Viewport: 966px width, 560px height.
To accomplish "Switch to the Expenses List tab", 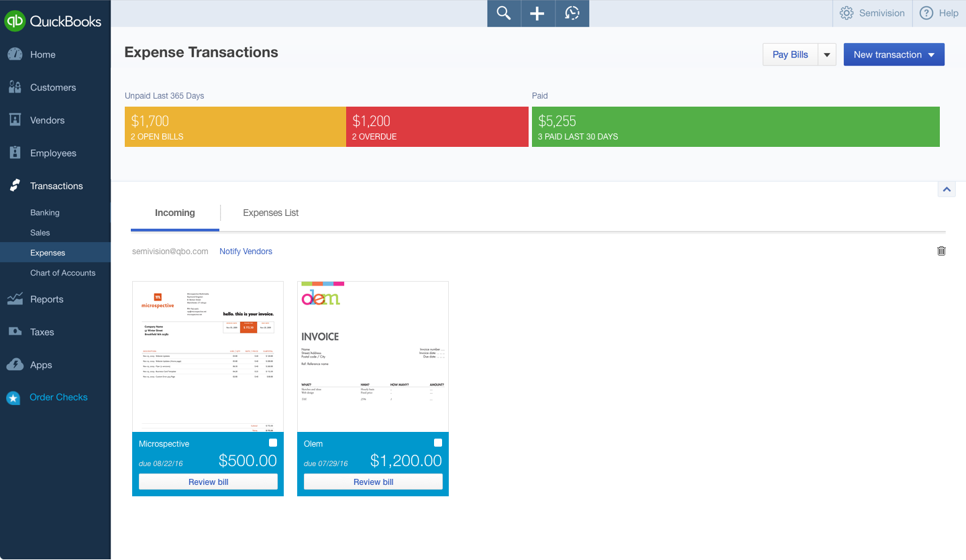I will point(270,213).
